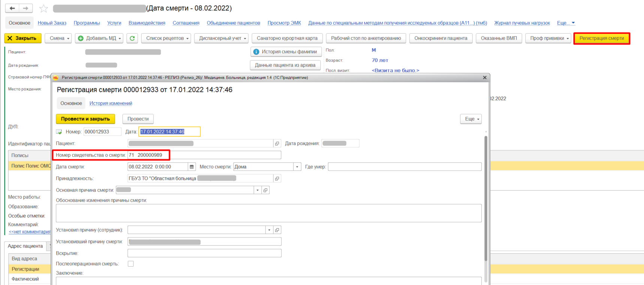The height and width of the screenshot is (285, 644).
Task: Toggle the Послеоперационная смерть checkbox
Action: coord(131,264)
